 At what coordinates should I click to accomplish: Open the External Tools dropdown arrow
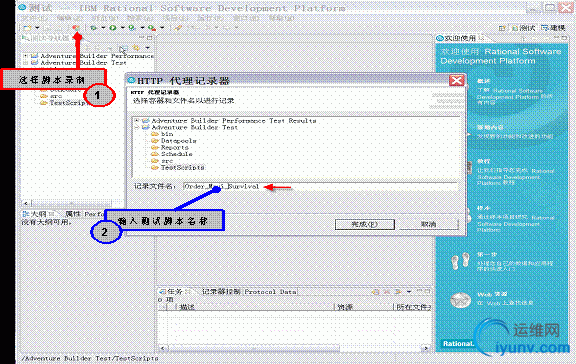[162, 28]
